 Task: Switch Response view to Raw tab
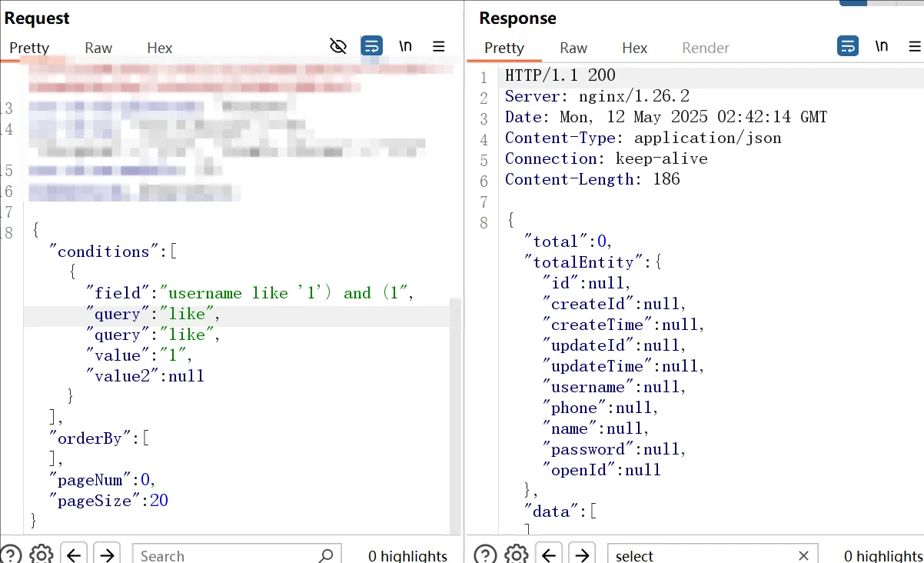[x=573, y=48]
